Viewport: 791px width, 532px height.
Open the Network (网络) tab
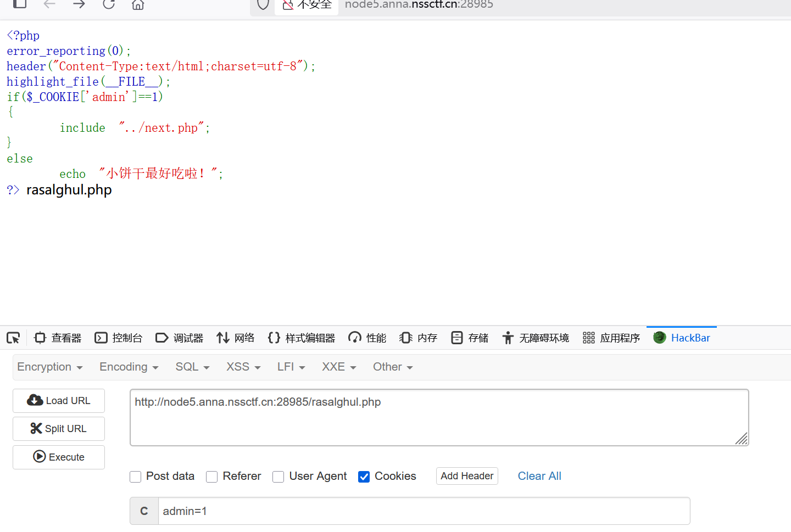[236, 338]
